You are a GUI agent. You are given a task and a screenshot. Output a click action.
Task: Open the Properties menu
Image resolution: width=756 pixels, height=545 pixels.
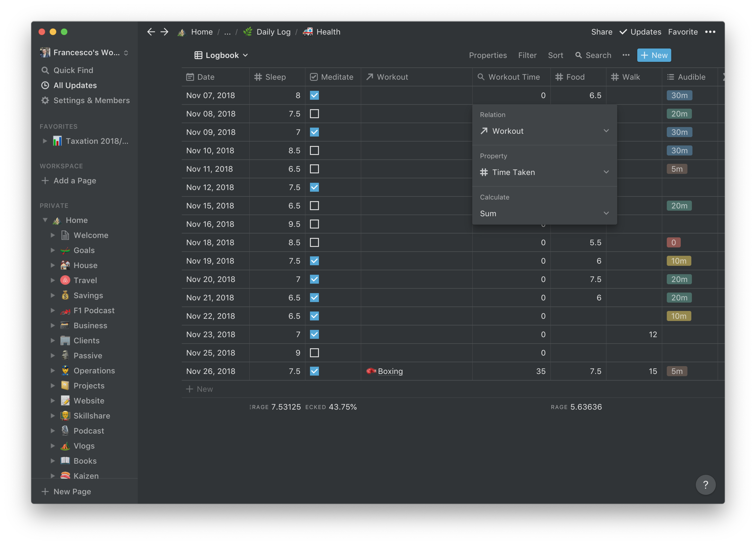coord(488,55)
